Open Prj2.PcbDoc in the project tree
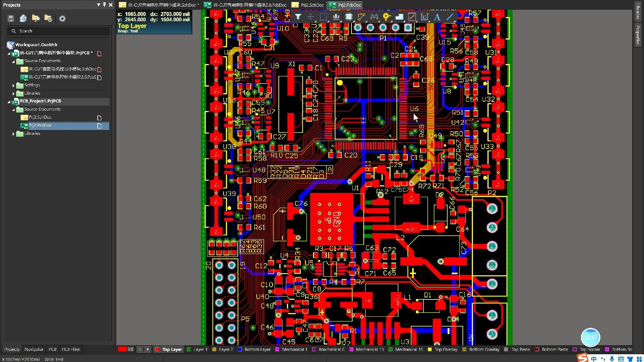The width and height of the screenshot is (644, 362). [40, 126]
